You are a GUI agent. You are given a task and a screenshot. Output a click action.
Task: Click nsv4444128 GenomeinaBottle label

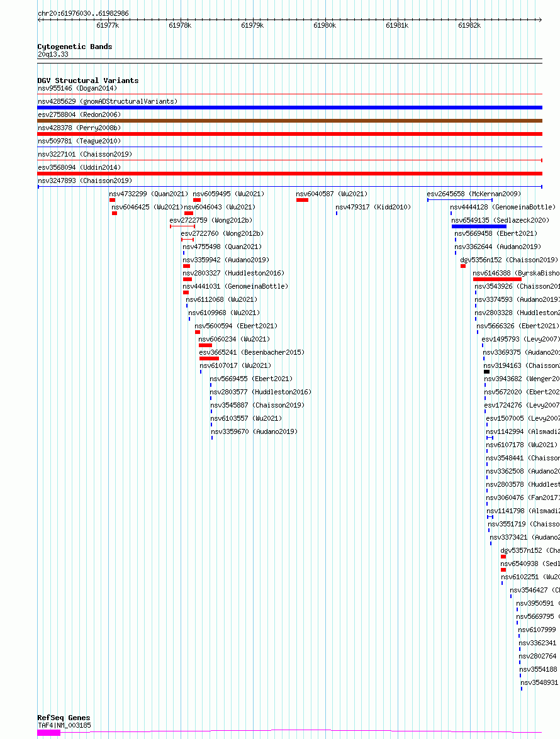pos(503,207)
